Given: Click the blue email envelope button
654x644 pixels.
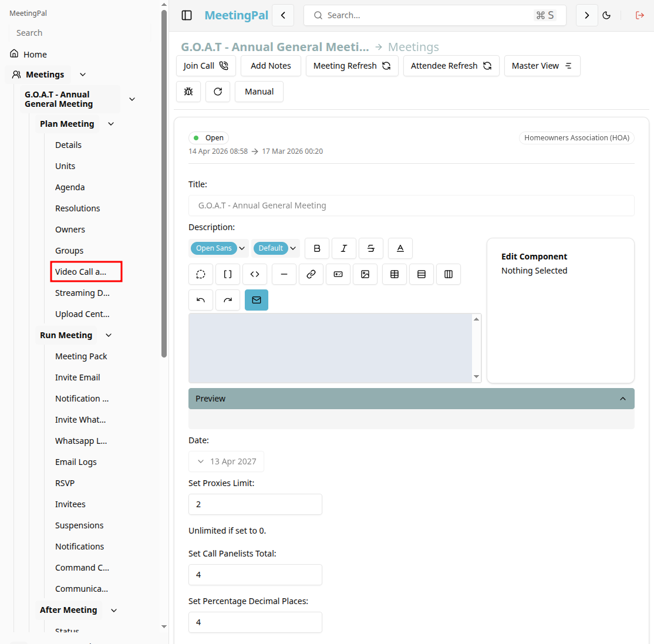Looking at the screenshot, I should click(257, 300).
